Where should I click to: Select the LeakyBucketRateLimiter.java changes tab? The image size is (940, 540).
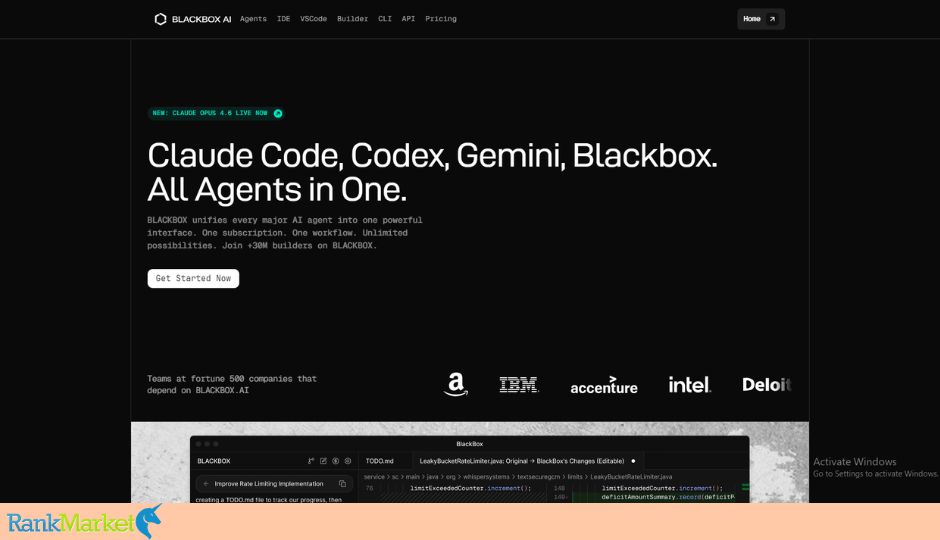[527, 461]
